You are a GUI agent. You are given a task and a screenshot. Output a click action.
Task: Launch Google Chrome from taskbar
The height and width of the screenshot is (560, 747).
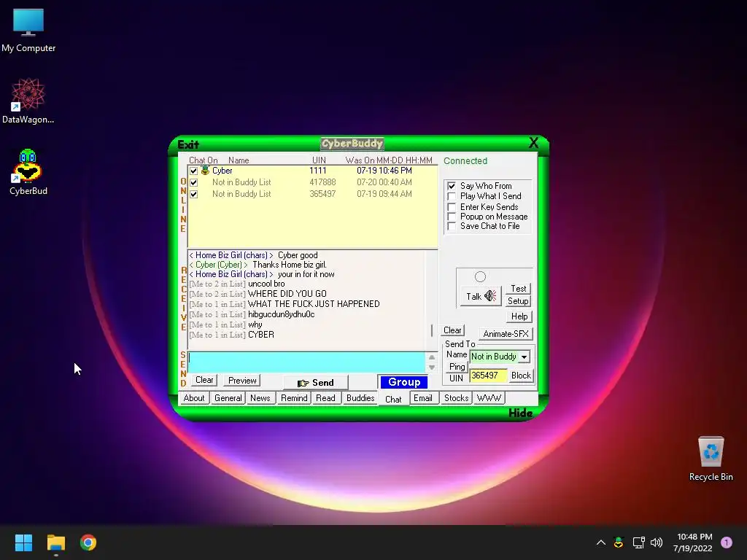point(88,542)
